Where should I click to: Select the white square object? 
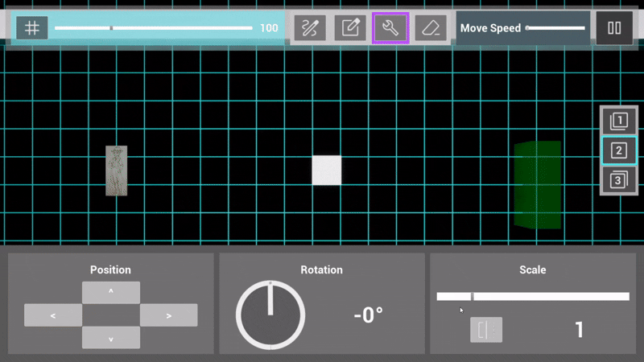point(327,171)
